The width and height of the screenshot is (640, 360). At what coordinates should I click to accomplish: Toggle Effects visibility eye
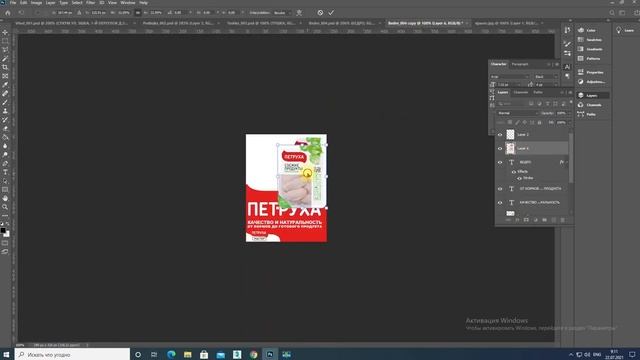coord(514,172)
